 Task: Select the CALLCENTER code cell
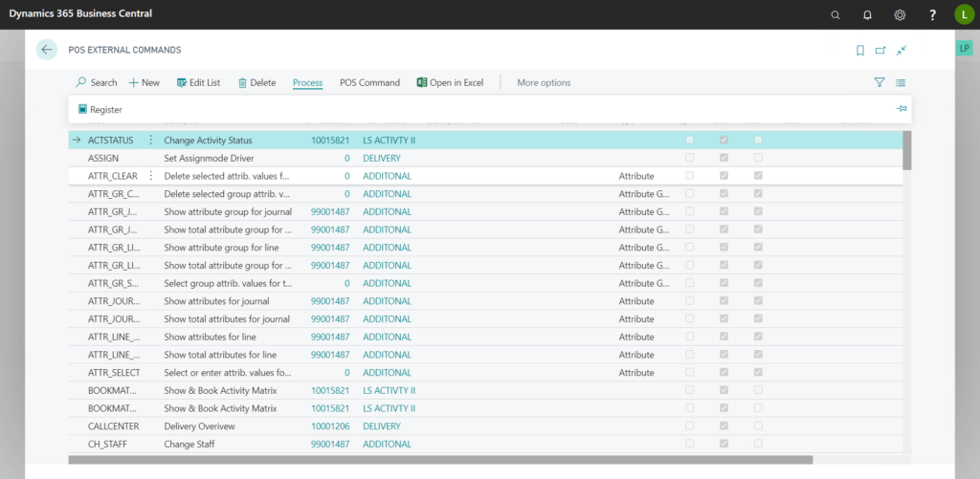[x=113, y=425]
